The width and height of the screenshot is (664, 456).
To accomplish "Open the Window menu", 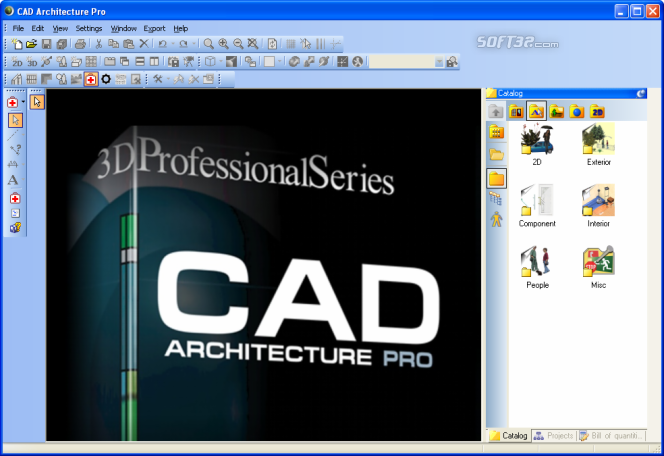I will 124,28.
